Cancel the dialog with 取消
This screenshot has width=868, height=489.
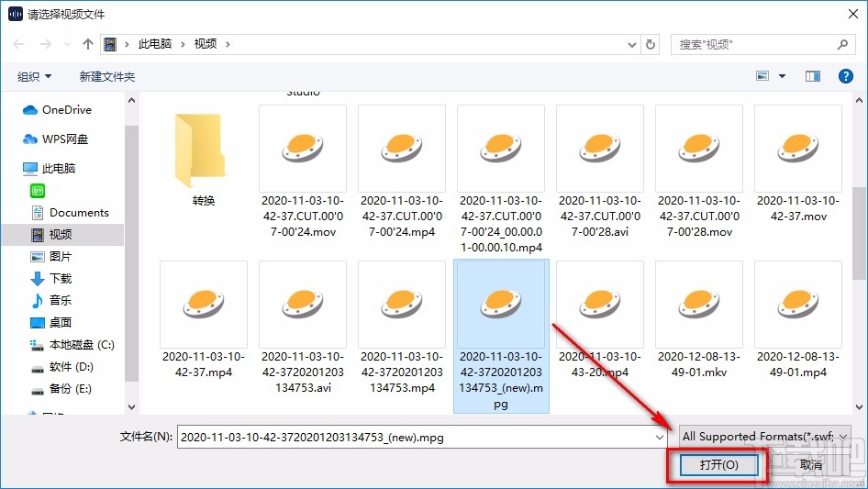point(811,464)
